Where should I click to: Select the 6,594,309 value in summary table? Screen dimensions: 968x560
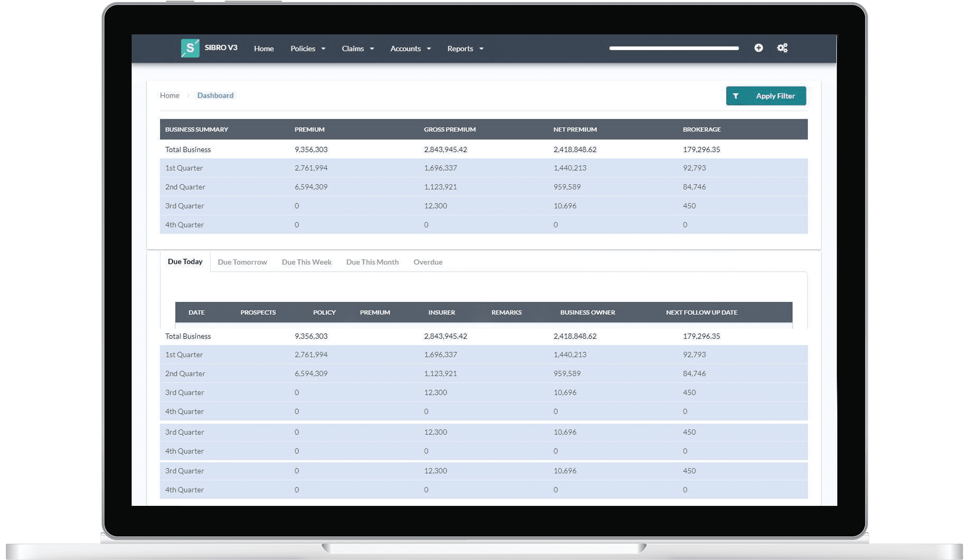click(311, 187)
